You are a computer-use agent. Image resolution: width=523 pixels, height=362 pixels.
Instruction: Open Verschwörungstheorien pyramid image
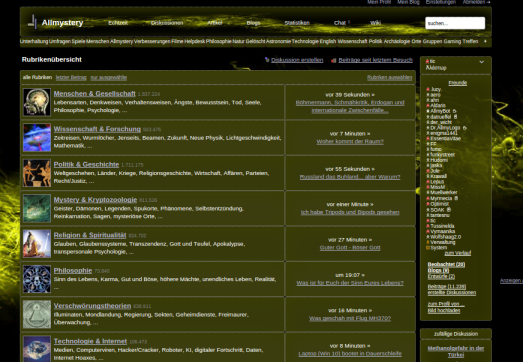(x=37, y=314)
